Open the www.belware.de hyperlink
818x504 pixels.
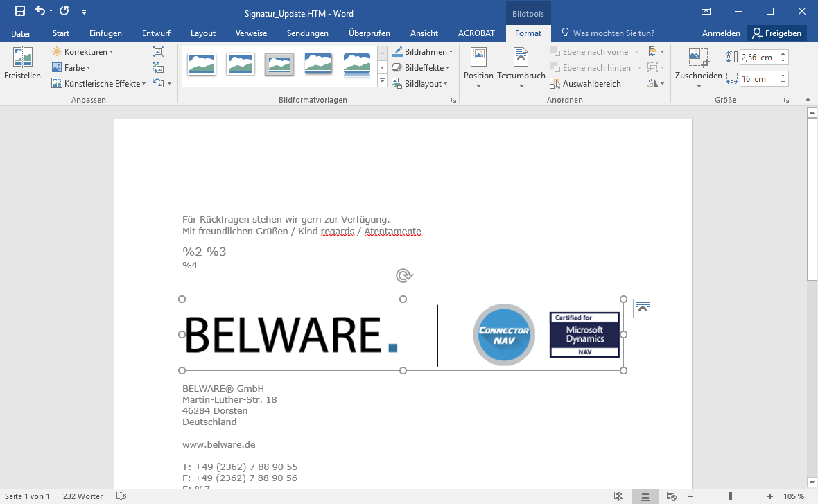[x=218, y=444]
